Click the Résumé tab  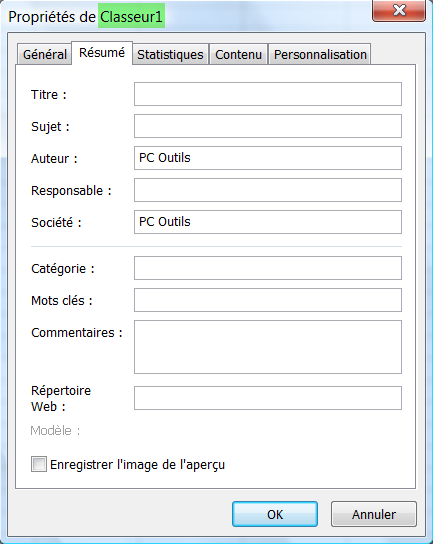pos(102,53)
